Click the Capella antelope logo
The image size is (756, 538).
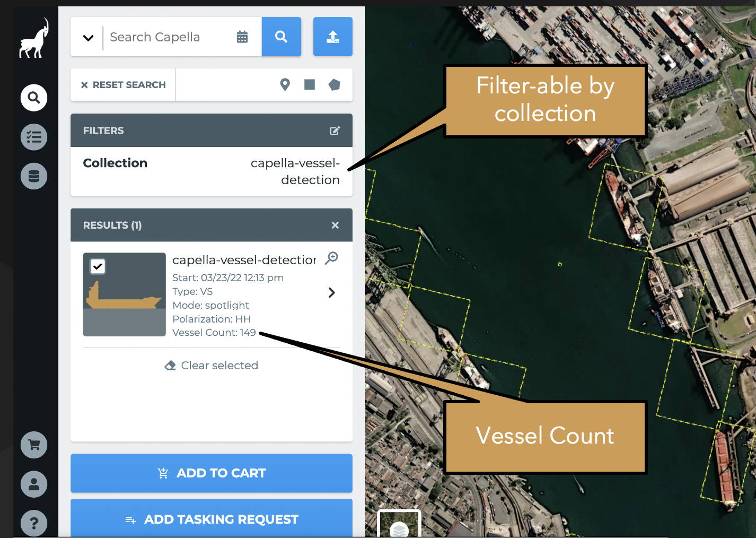pos(34,38)
